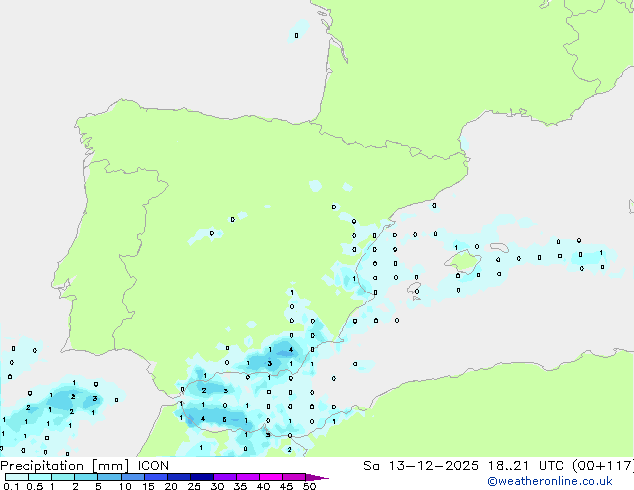Pick the 10 mm blue legend swatch
The width and height of the screenshot is (634, 490).
coord(132,477)
